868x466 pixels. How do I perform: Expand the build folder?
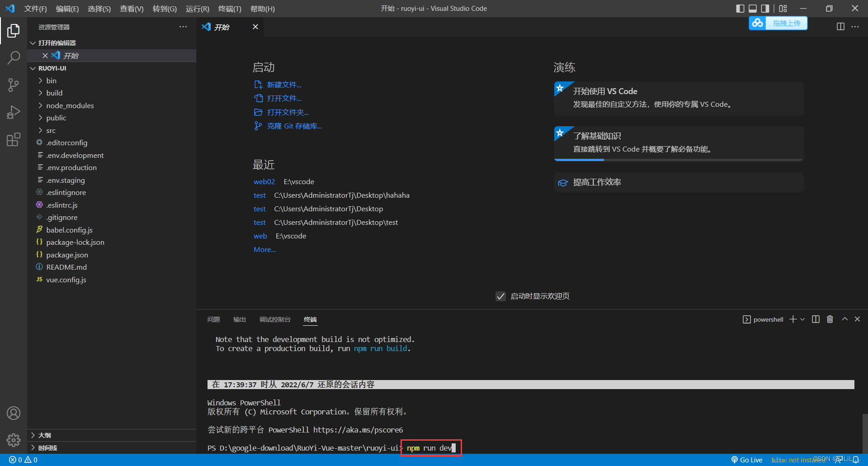112,93
